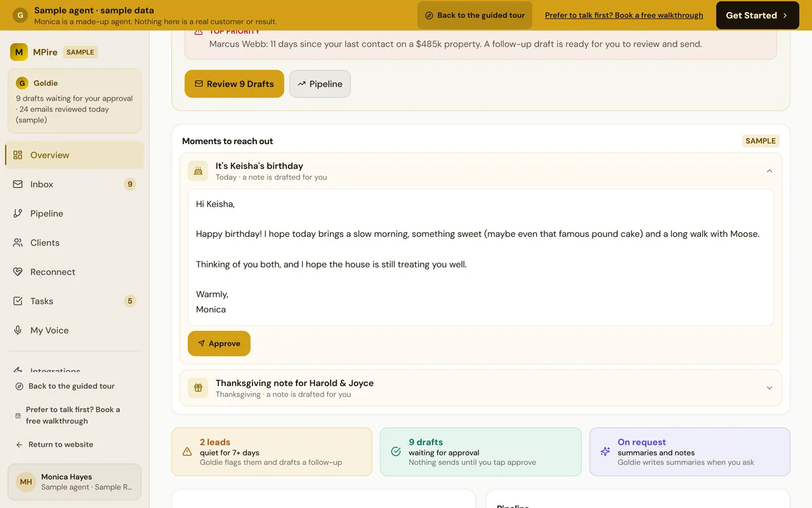Open the 2 leads quiet card

[x=272, y=451]
